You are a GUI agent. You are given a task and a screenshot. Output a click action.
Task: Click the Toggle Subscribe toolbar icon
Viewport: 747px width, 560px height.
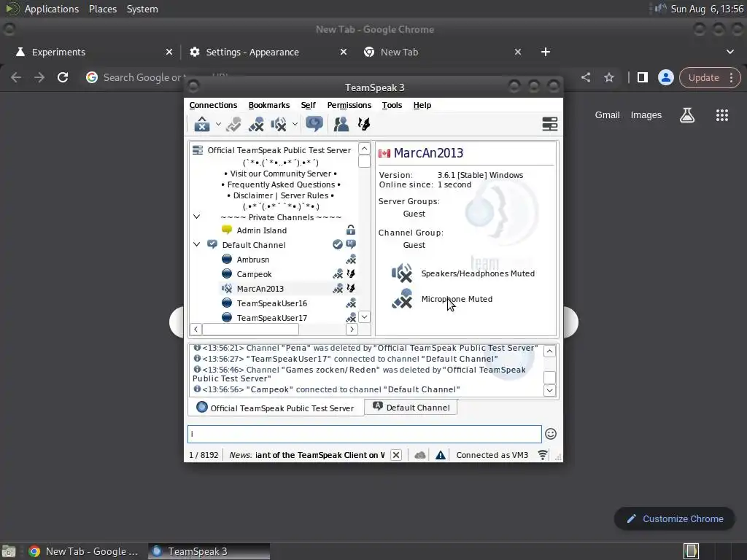click(233, 124)
